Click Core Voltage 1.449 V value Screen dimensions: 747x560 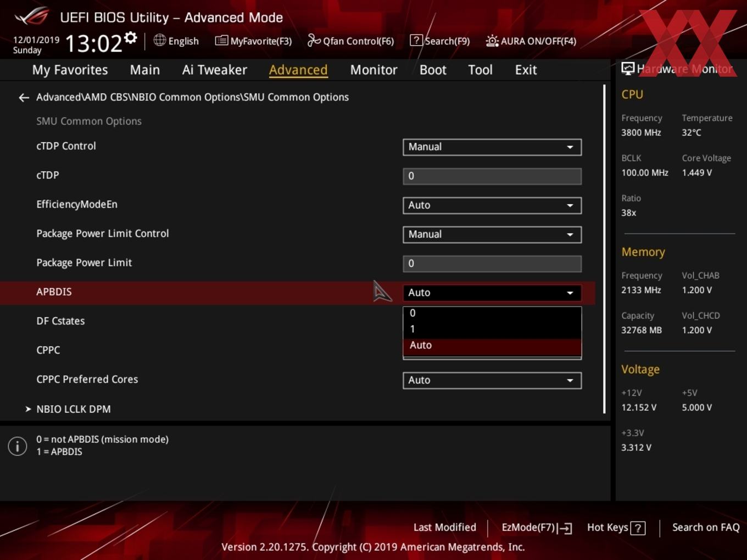(x=696, y=172)
